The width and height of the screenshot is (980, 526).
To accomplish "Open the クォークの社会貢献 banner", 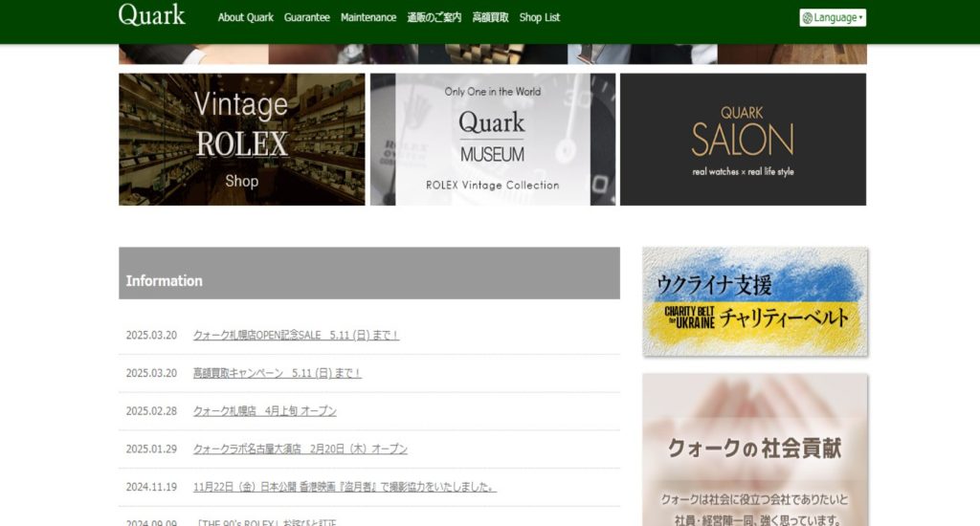I will point(755,449).
